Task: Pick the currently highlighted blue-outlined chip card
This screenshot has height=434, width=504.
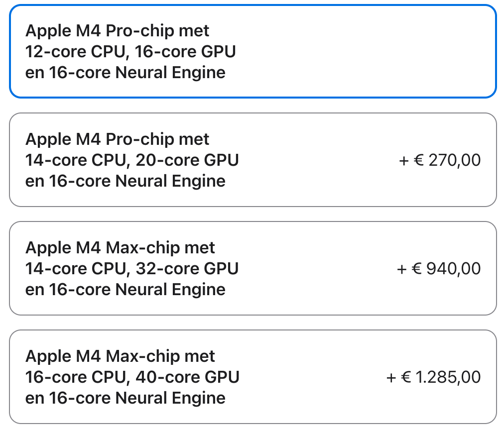Action: [253, 51]
